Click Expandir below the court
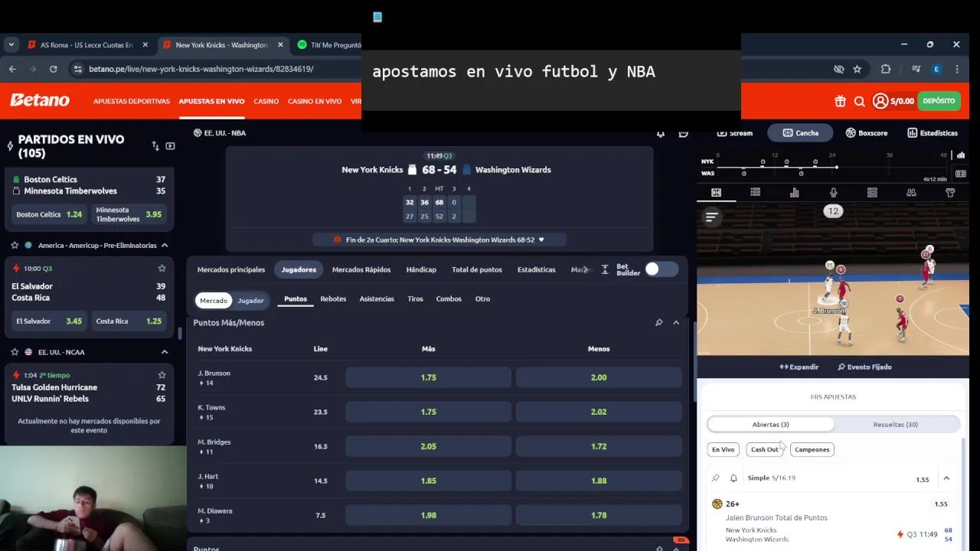This screenshot has width=980, height=551. (799, 367)
